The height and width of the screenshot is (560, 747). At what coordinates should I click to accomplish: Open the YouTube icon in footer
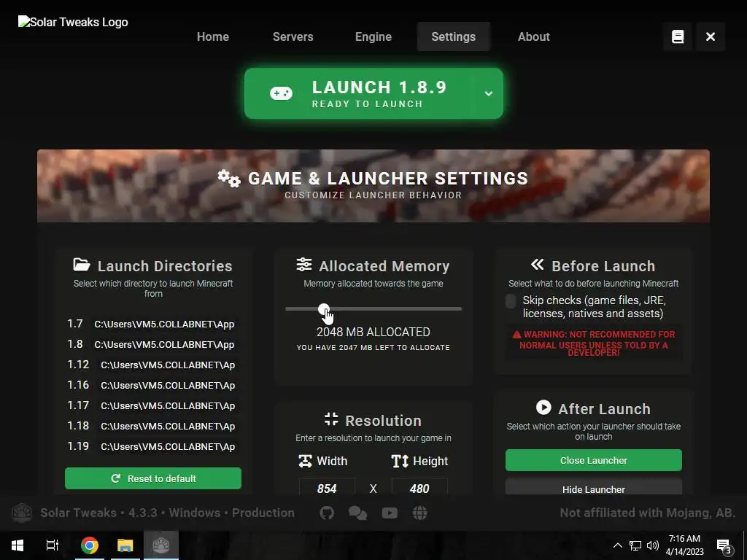390,513
